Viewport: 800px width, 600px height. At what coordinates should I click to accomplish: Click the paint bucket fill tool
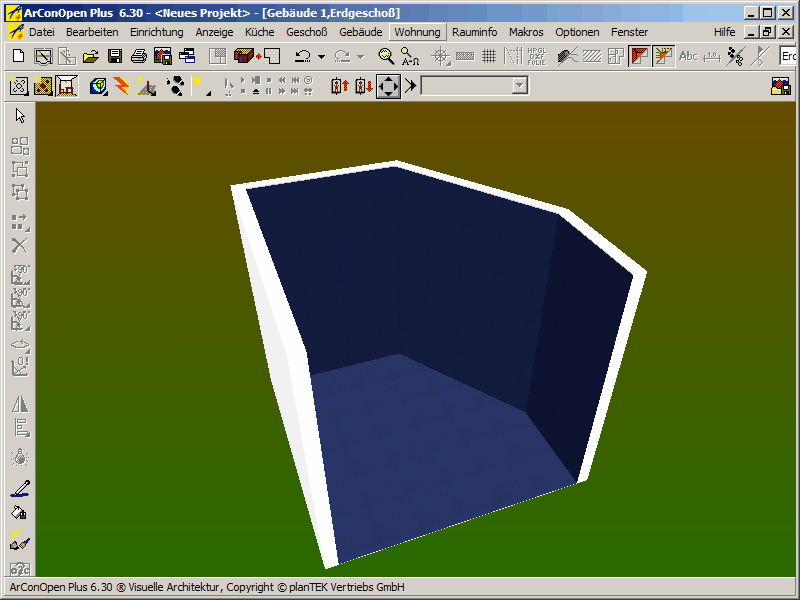pyautogui.click(x=20, y=514)
